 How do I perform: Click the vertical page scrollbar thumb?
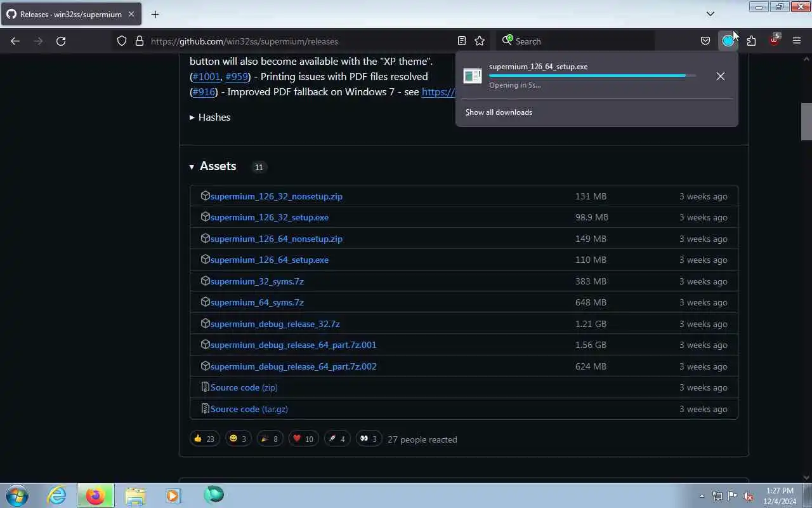pos(806,121)
